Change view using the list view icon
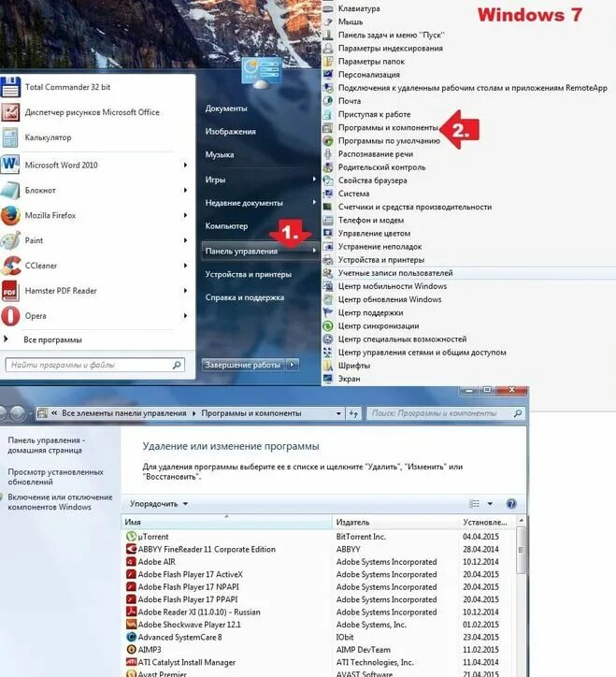The width and height of the screenshot is (616, 677). point(475,504)
